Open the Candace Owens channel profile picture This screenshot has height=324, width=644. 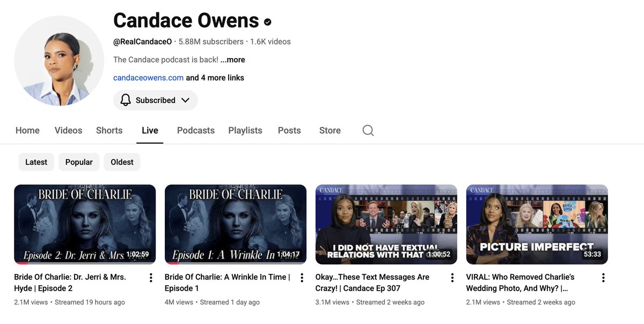tap(59, 60)
